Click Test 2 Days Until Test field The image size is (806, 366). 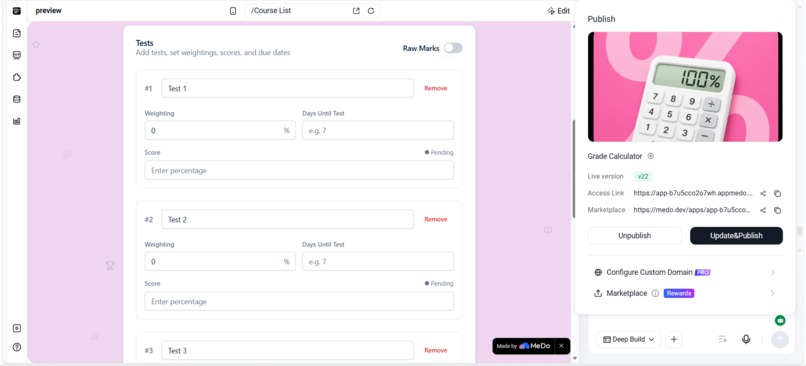[x=378, y=262]
